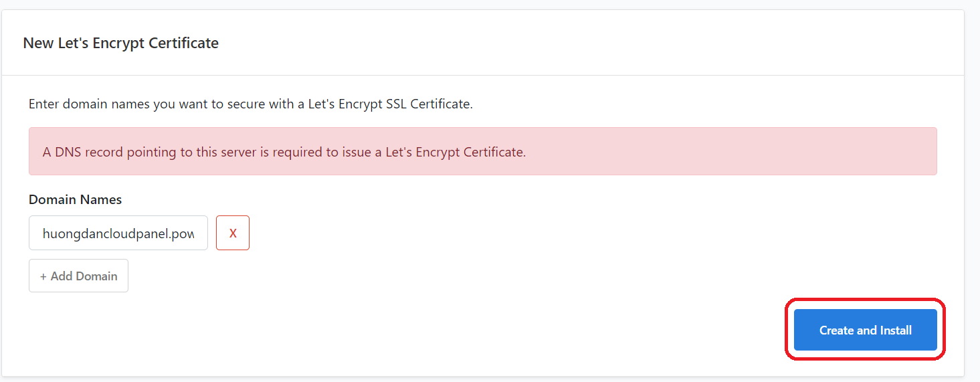Remove the domain using the red X
Screen dimensions: 980x382
tap(233, 233)
